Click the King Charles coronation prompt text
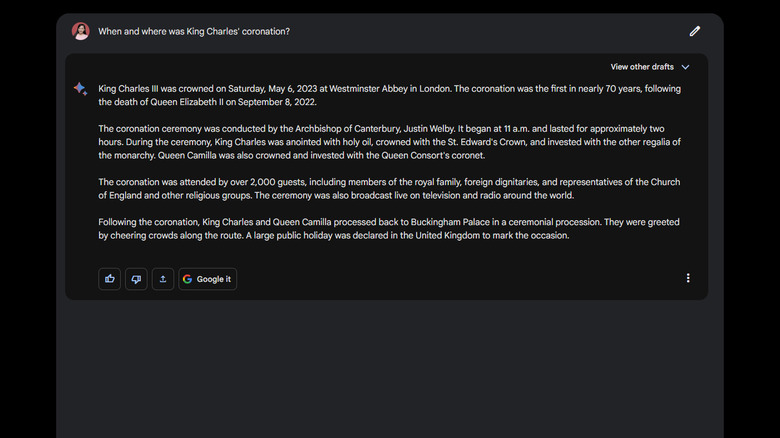 [x=194, y=31]
